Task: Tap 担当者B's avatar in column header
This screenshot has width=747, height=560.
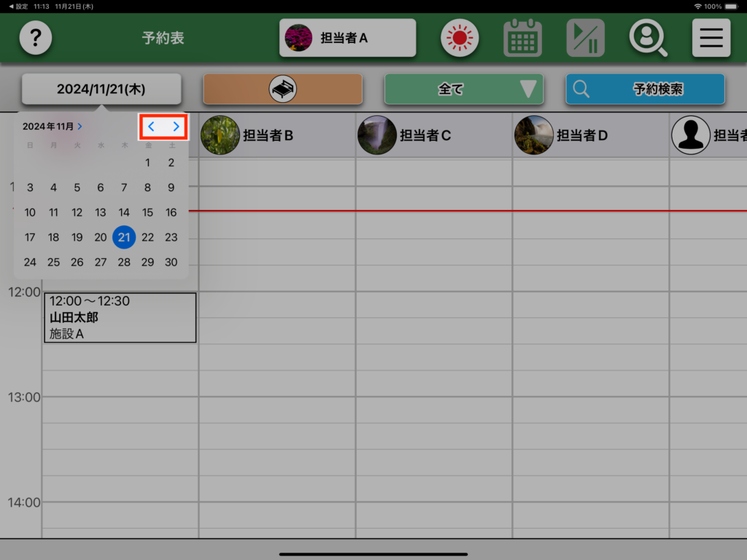Action: tap(220, 135)
